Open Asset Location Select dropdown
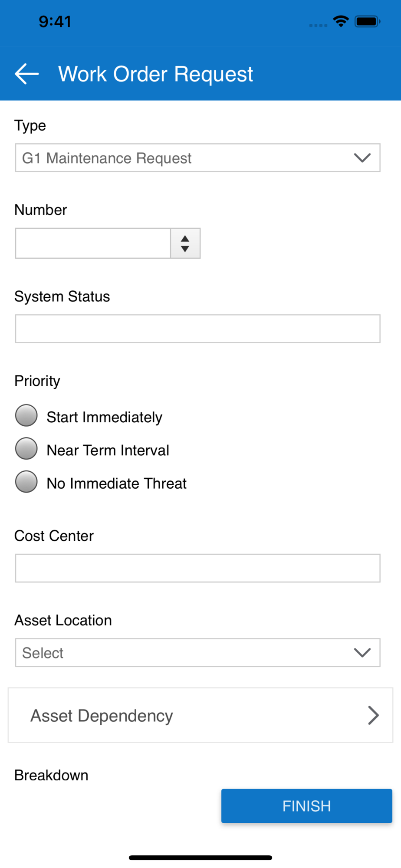Viewport: 401px width, 868px height. coord(198,652)
